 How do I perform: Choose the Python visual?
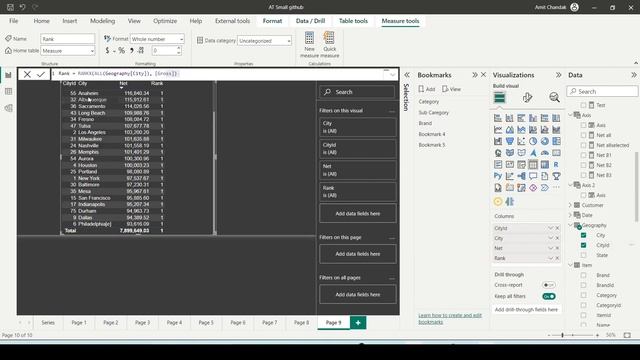[498, 176]
